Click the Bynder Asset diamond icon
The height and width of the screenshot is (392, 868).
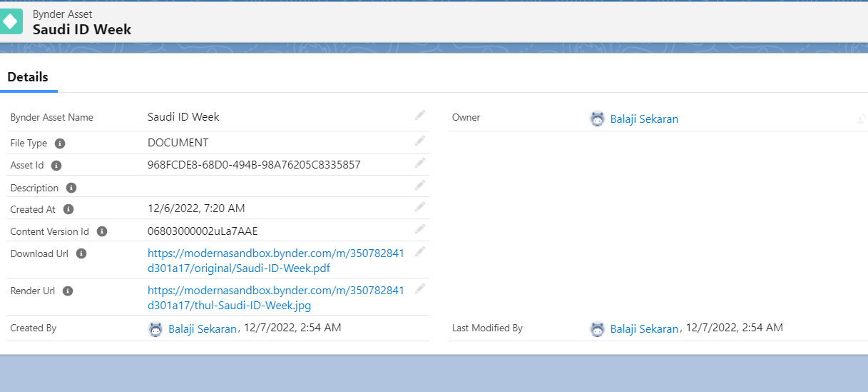click(10, 21)
